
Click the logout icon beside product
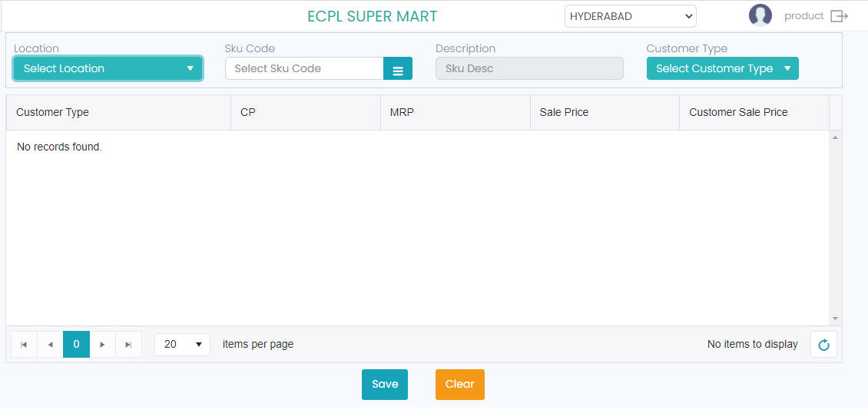[x=840, y=16]
